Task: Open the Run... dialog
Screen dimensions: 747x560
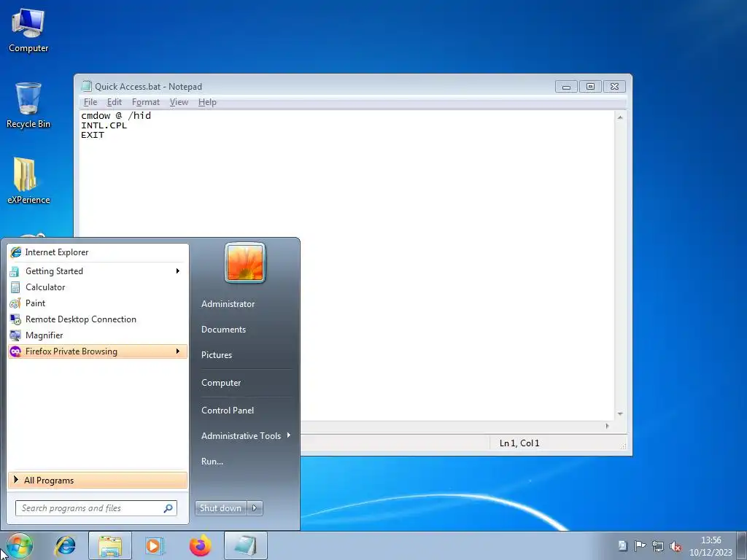Action: click(212, 462)
